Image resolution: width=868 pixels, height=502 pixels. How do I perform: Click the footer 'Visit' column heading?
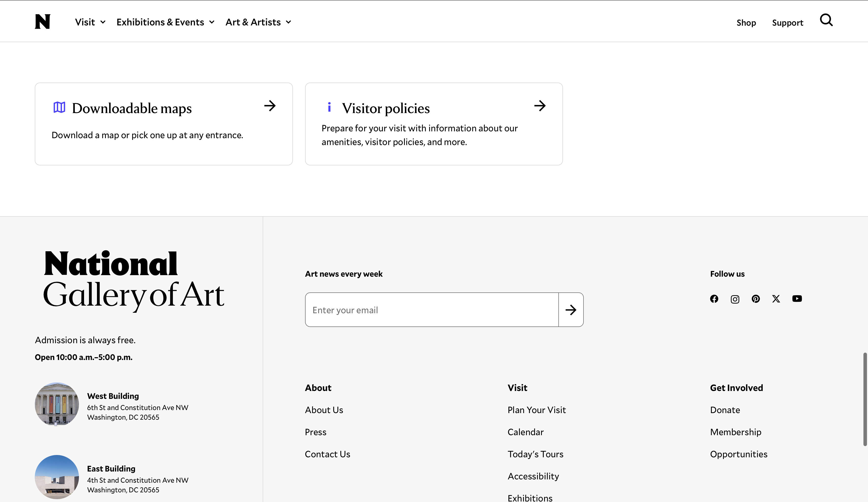coord(517,388)
